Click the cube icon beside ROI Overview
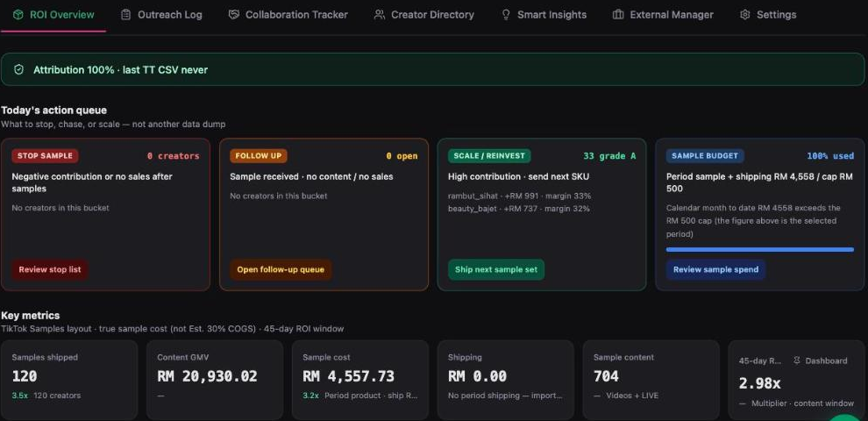 [18, 15]
